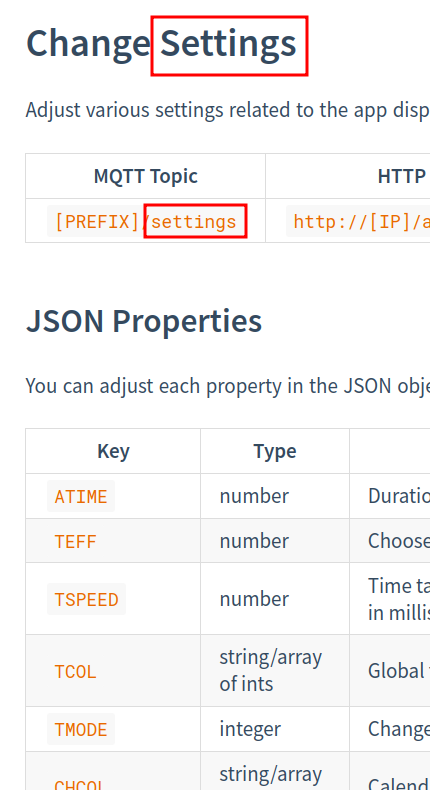Click the Change Settings heading
This screenshot has height=790, width=430.
click(161, 44)
